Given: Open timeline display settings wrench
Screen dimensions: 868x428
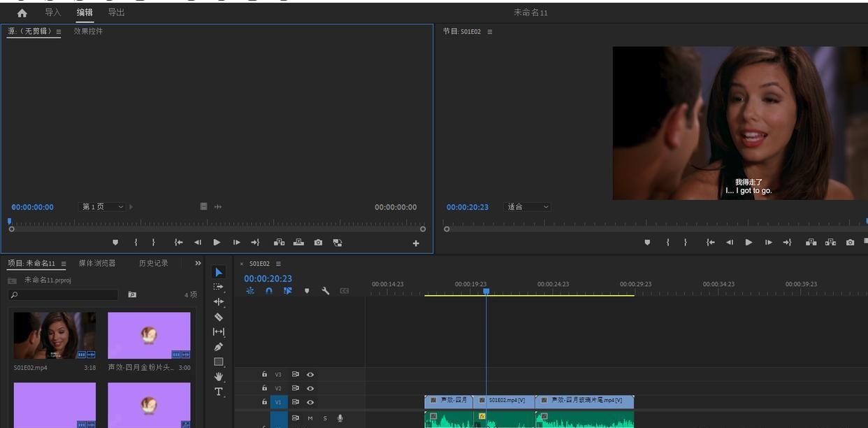Looking at the screenshot, I should click(x=326, y=291).
